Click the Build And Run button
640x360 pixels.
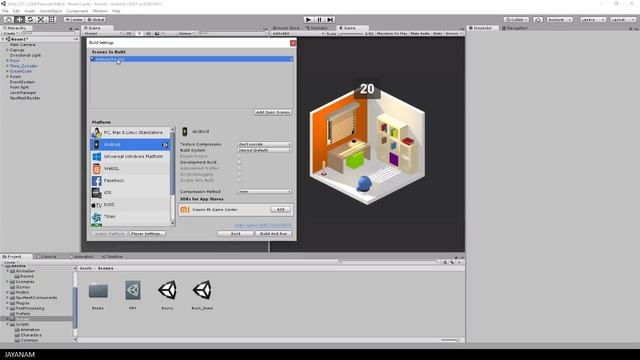pos(273,234)
